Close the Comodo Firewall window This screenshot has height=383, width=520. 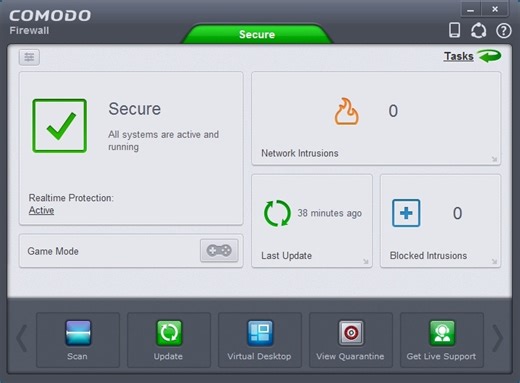[x=495, y=10]
